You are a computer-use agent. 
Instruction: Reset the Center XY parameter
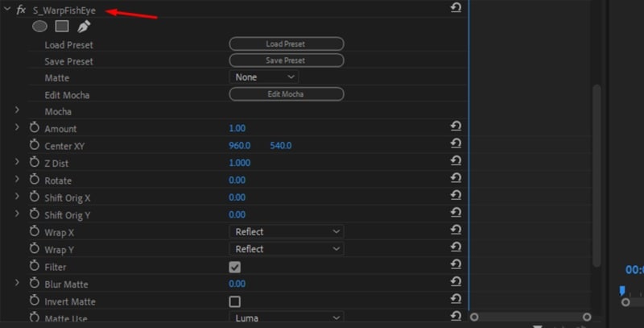[x=456, y=143]
